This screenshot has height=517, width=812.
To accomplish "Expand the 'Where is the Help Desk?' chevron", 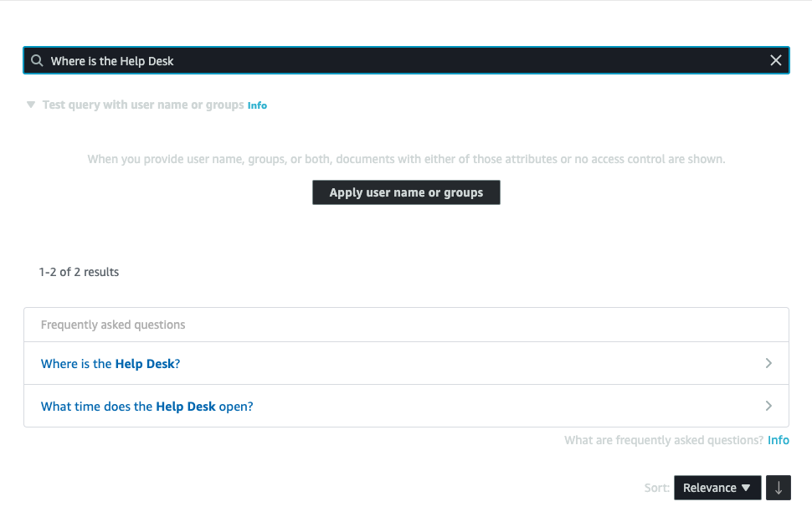I will (x=768, y=364).
